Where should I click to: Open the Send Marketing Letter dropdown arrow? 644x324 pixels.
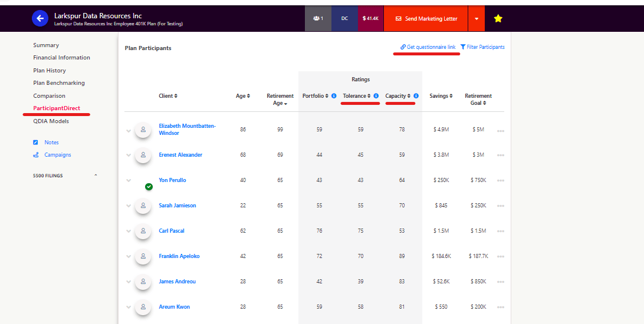pos(477,19)
